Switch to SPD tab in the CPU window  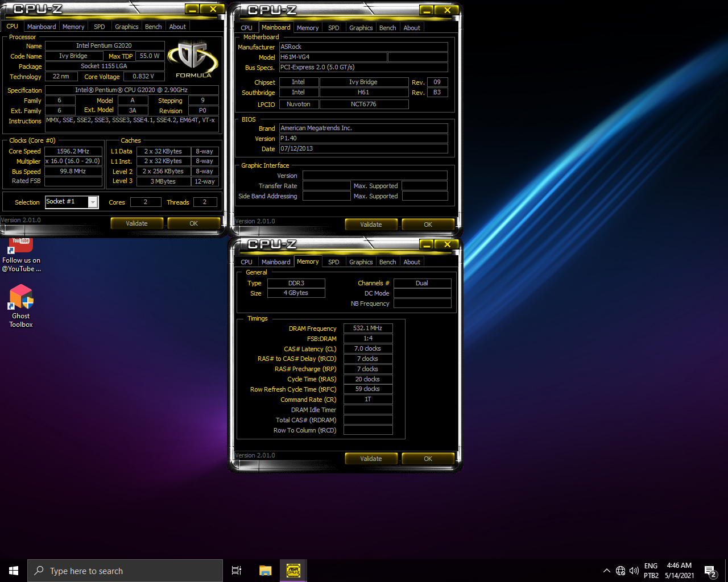(x=100, y=27)
